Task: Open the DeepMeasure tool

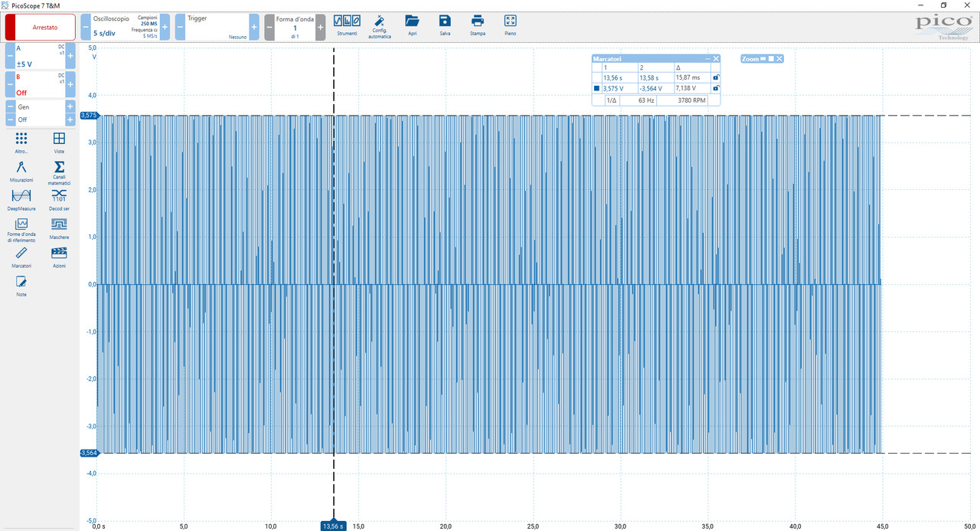Action: click(21, 200)
